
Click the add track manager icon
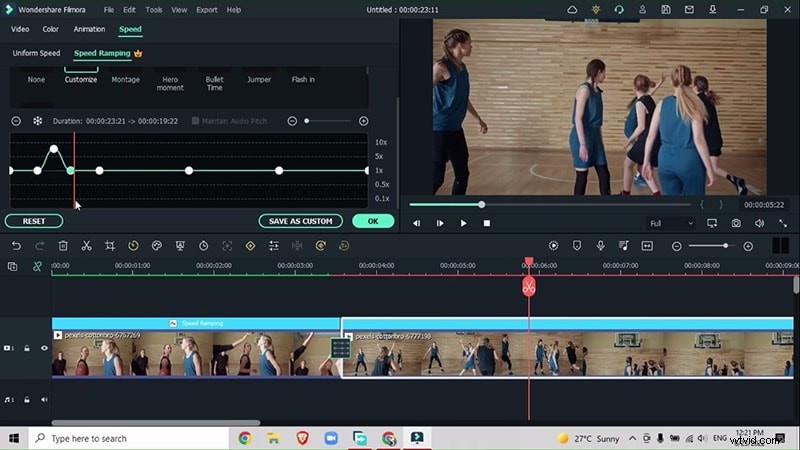click(12, 266)
